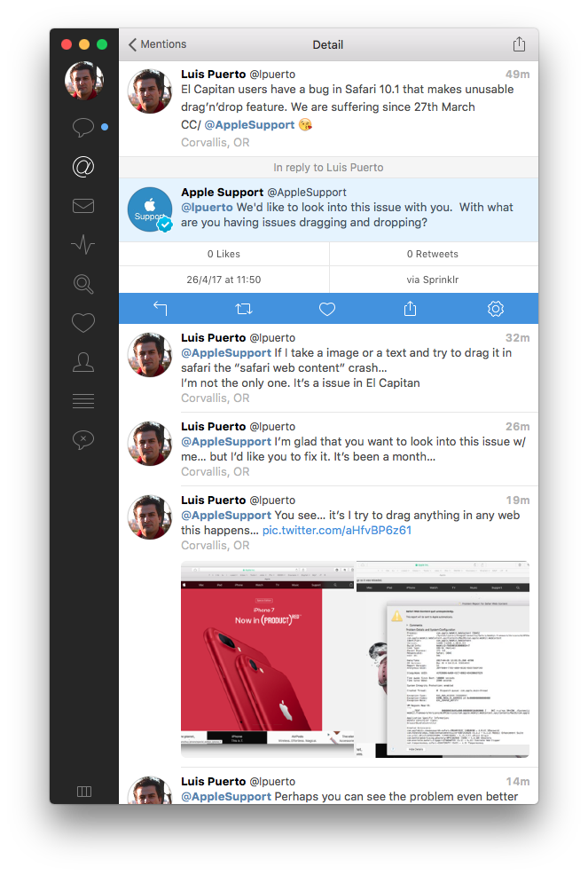The image size is (588, 875).
Task: View the 0 Likes count
Action: (x=223, y=254)
